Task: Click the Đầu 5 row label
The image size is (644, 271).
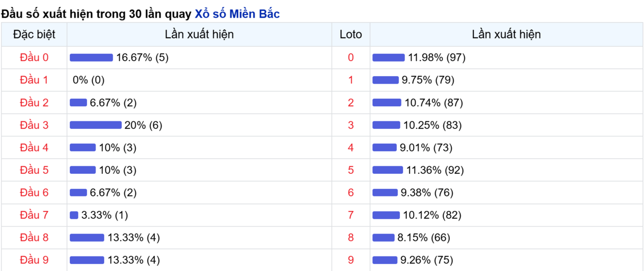Action: (34, 170)
